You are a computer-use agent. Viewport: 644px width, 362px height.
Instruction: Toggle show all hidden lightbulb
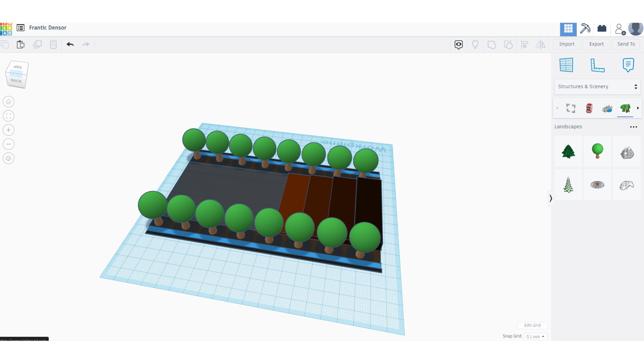coord(475,44)
